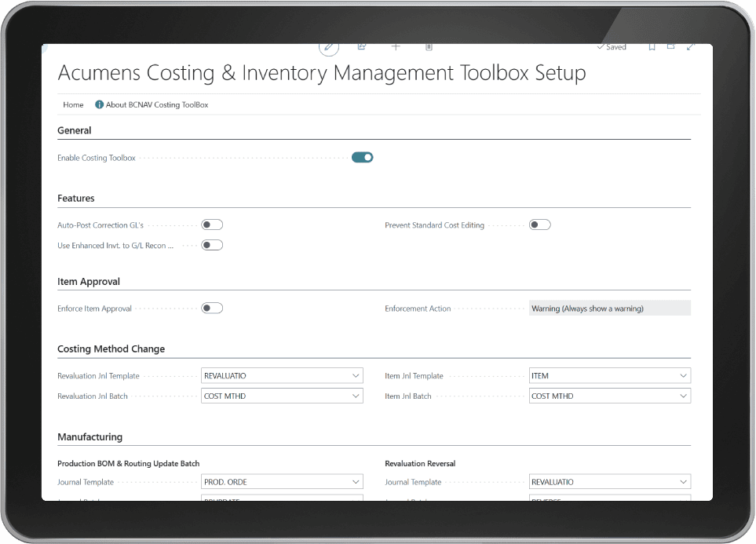The width and height of the screenshot is (756, 544).
Task: Click the PROD. ORDE journal template text
Action: point(225,482)
